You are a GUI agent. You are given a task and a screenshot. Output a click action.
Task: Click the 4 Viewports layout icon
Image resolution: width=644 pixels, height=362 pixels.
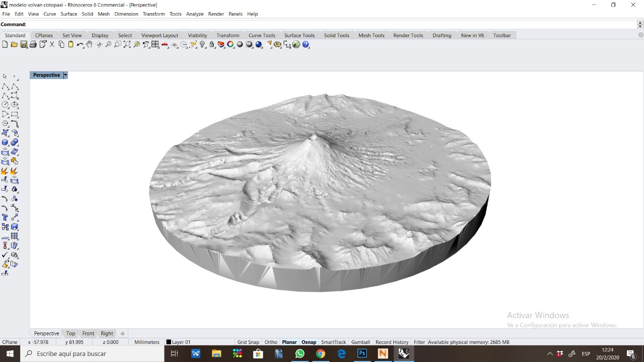[155, 44]
